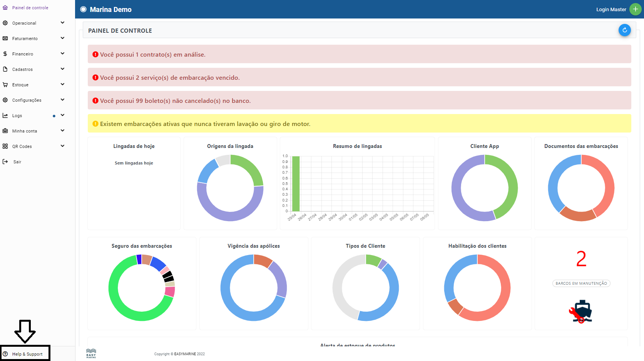This screenshot has height=361, width=644.
Task: Toggle the circle button beside Marina Demo
Action: [x=83, y=10]
